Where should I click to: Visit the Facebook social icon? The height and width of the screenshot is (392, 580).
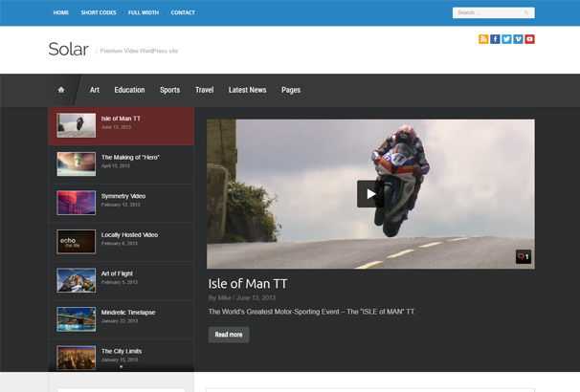(495, 39)
